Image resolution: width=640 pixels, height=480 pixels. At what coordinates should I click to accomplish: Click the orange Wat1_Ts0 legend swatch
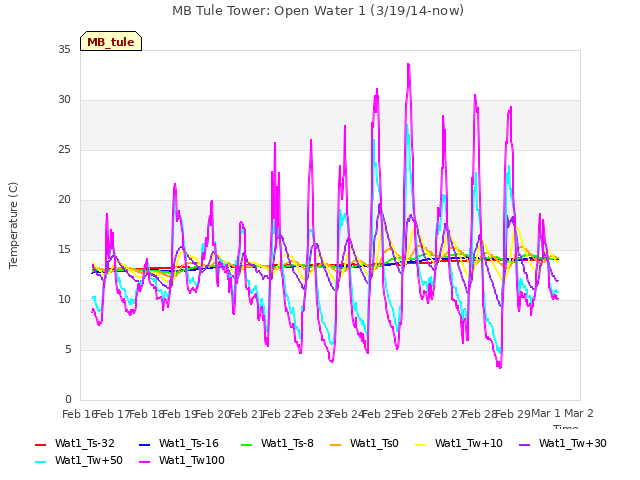tap(336, 445)
